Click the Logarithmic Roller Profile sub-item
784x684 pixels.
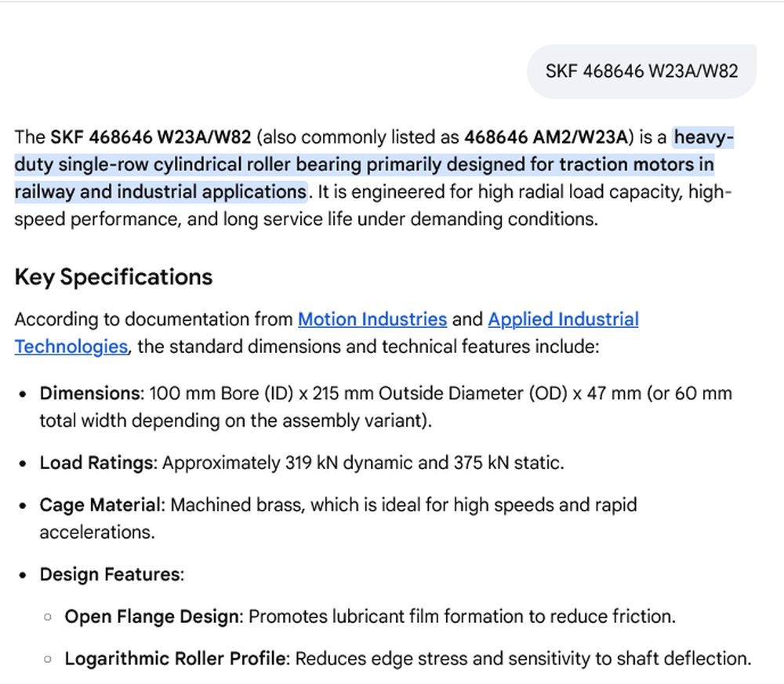click(408, 658)
